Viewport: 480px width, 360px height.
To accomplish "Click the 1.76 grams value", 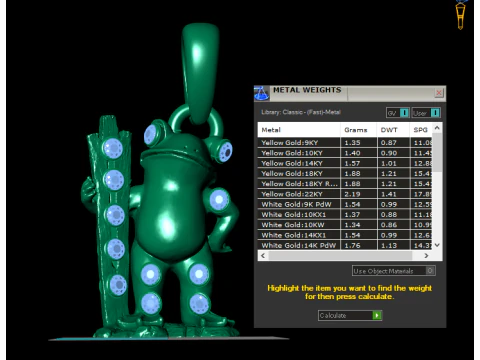I will (x=352, y=245).
